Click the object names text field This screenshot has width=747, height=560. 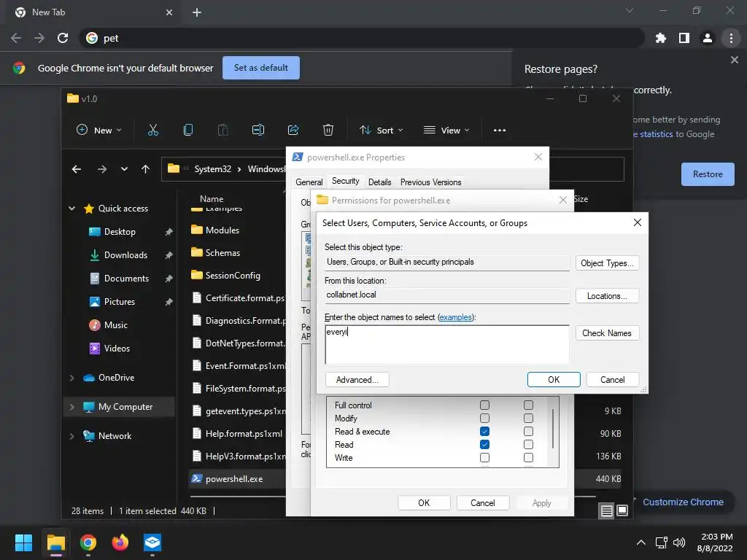pyautogui.click(x=447, y=345)
